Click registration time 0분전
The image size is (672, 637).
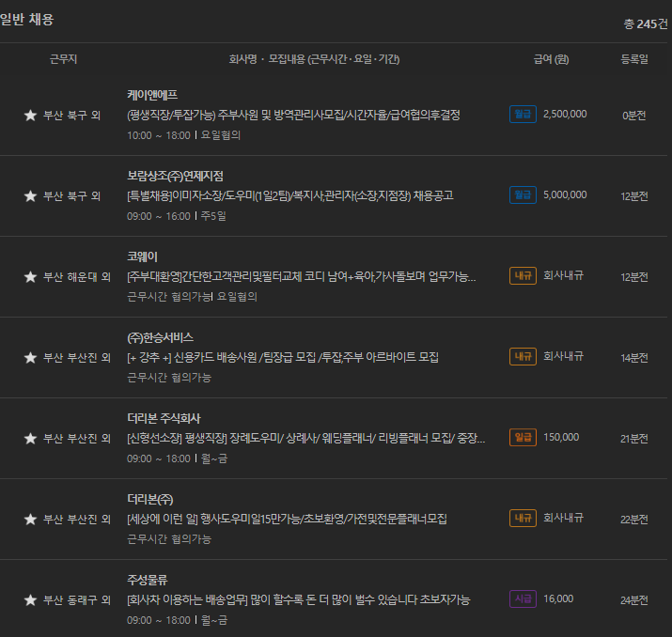(x=633, y=116)
